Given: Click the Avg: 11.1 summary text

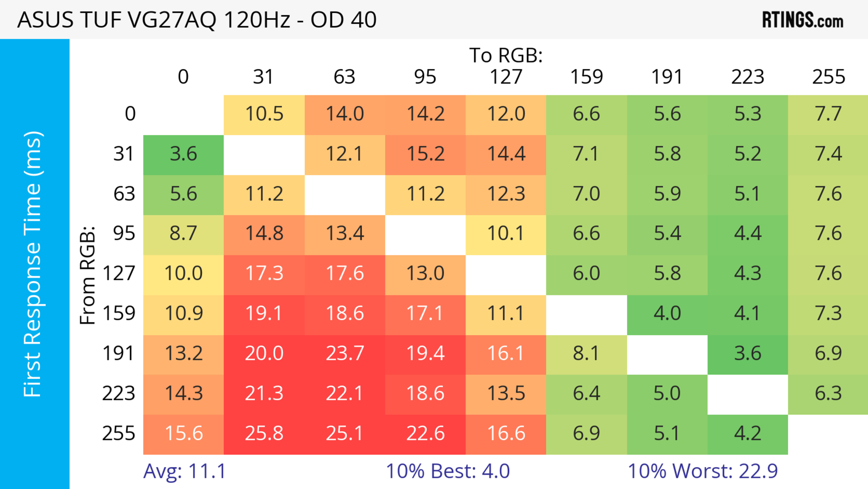Looking at the screenshot, I should coord(184,471).
